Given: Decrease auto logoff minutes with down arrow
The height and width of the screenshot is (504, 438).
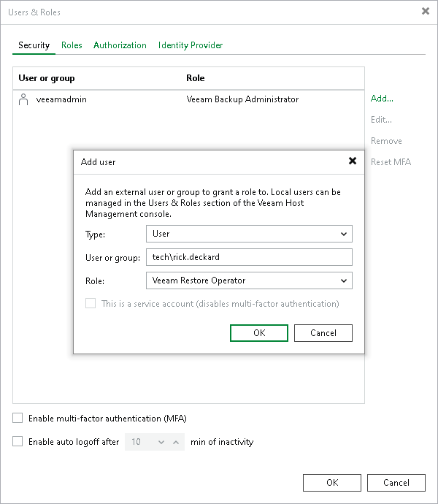Looking at the screenshot, I should [x=161, y=442].
